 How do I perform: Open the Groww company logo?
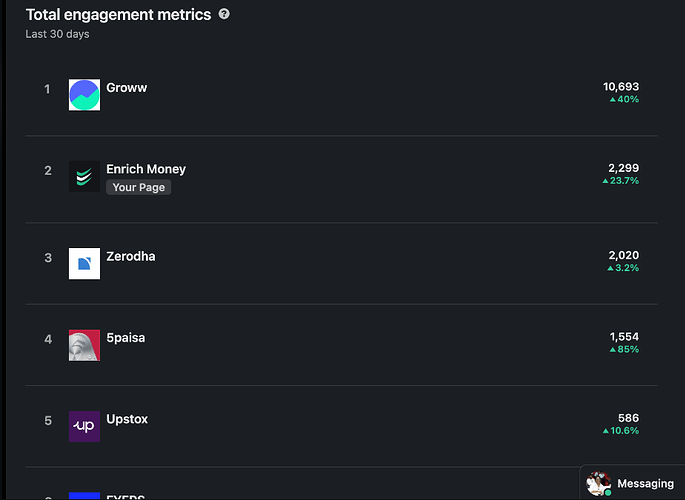coord(84,95)
